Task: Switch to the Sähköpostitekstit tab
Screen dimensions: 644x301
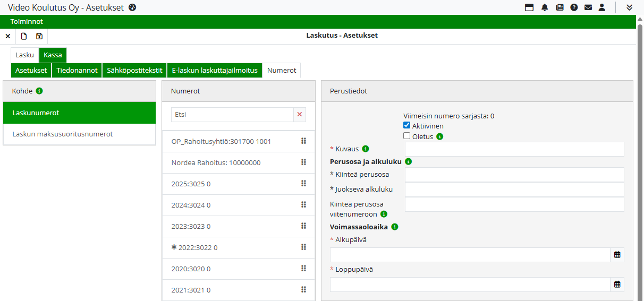Action: click(134, 70)
